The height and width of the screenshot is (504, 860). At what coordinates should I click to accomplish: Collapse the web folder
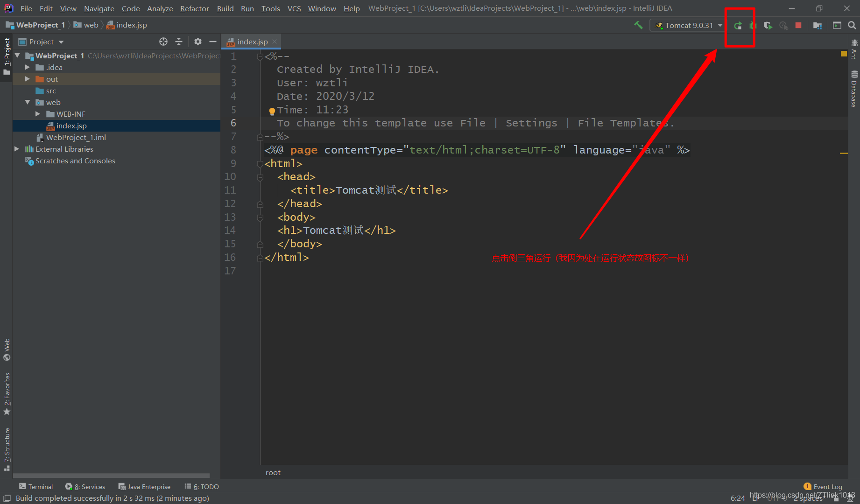coord(28,102)
